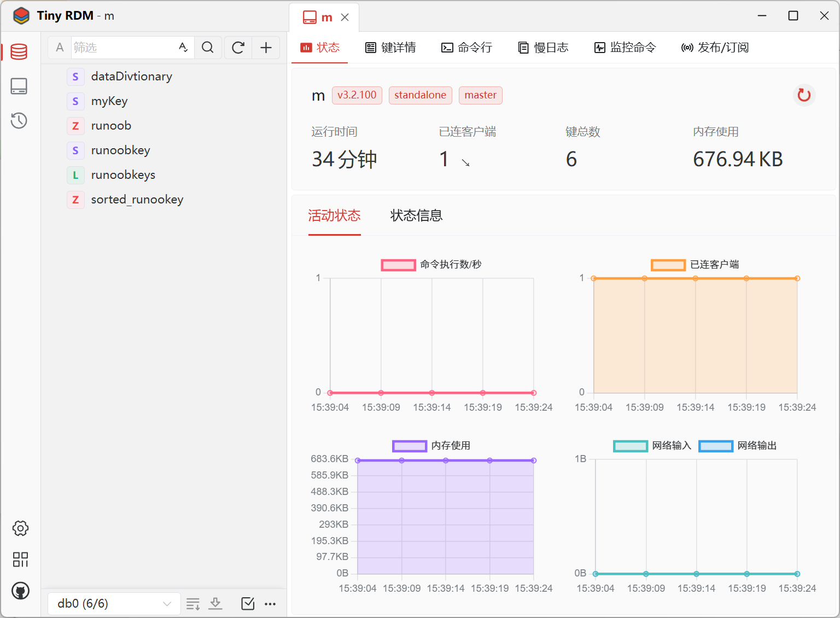
Task: Open the dataDivtionary key
Action: pyautogui.click(x=131, y=77)
